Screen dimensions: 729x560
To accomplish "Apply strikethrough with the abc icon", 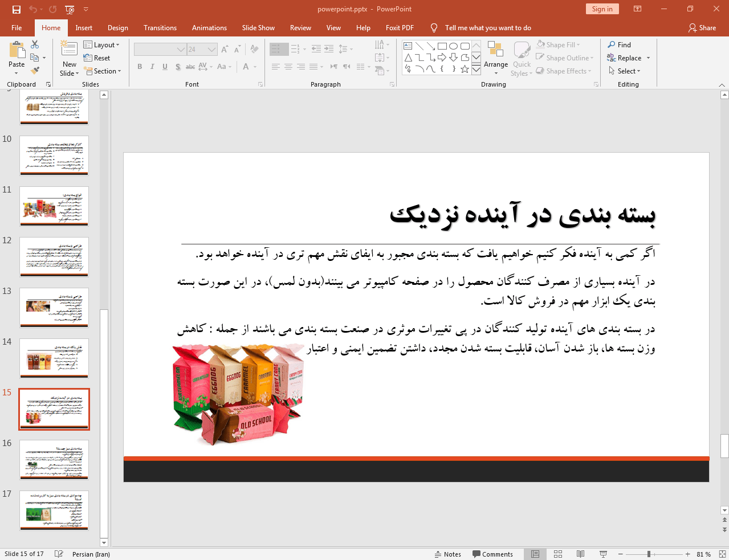I will 190,67.
